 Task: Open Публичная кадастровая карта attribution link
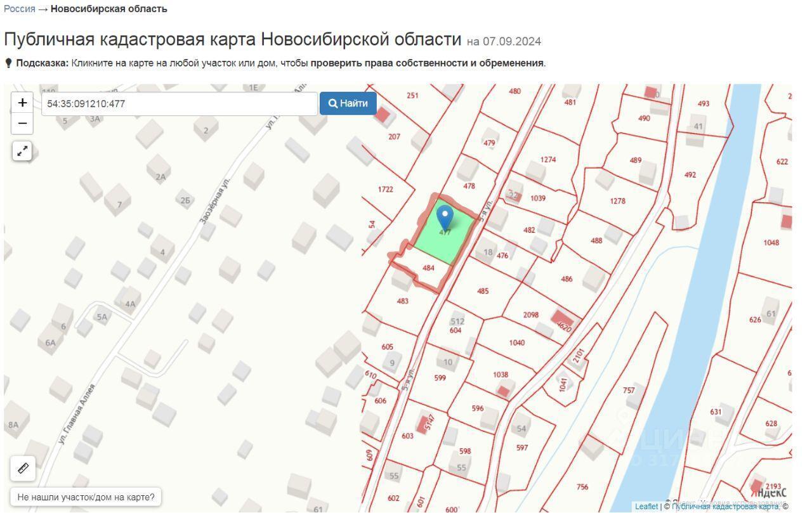click(726, 506)
